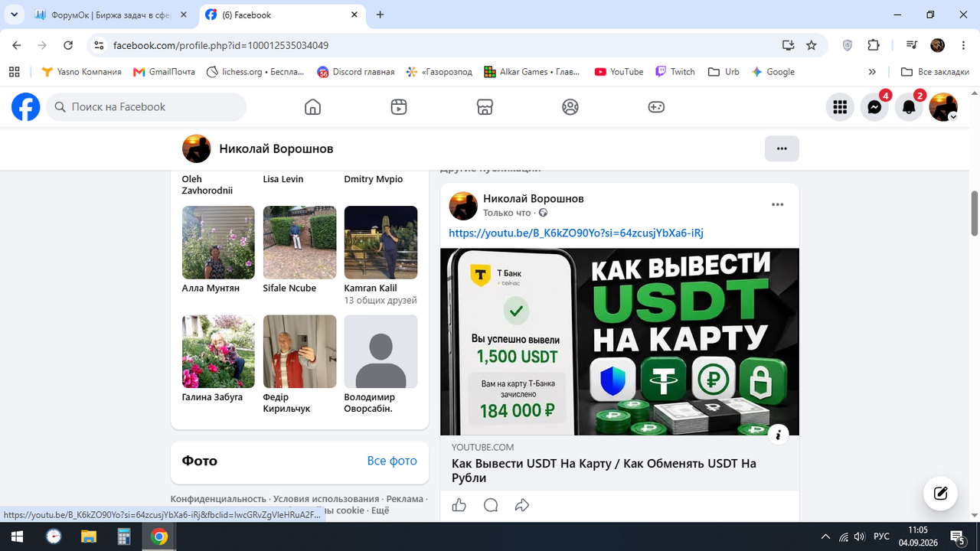Open a new browser tab
The width and height of the screenshot is (980, 551).
point(381,15)
